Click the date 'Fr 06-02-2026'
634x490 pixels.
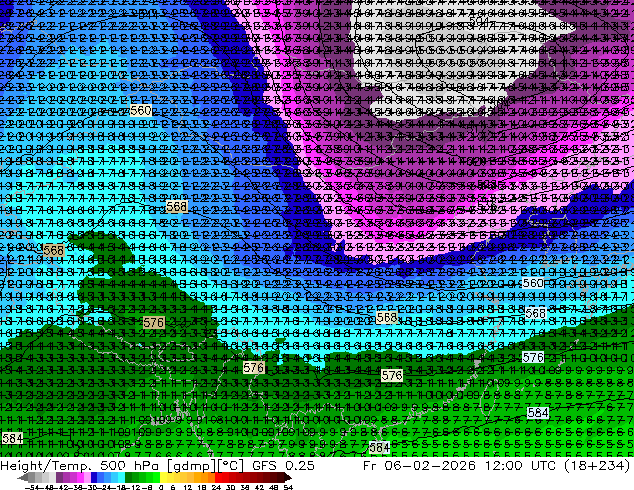[x=419, y=466]
